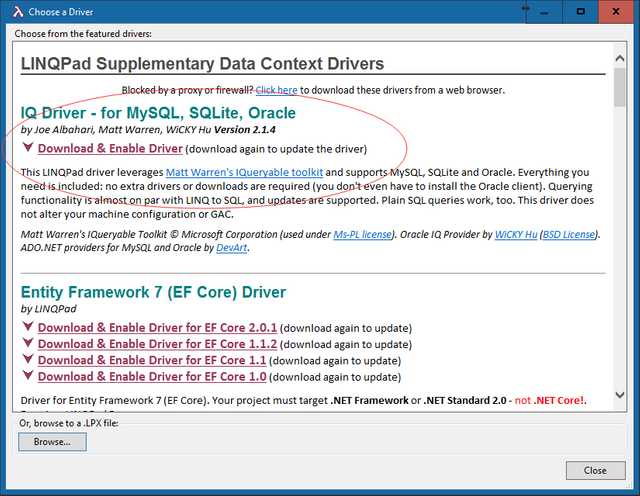Follow Matt Warren's IQueryable toolkit link
This screenshot has height=496, width=640.
(x=244, y=172)
